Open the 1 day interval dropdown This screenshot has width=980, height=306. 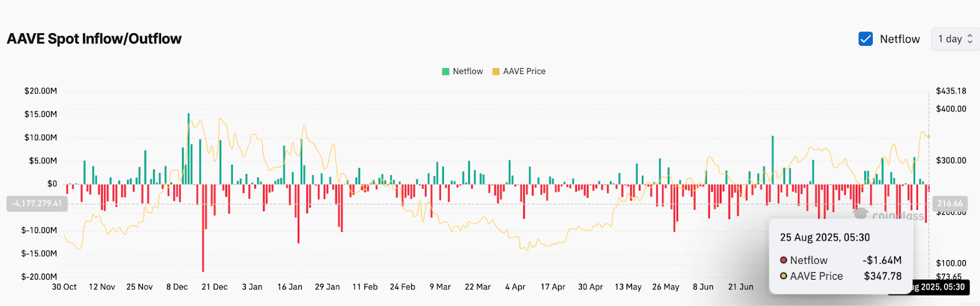point(956,39)
